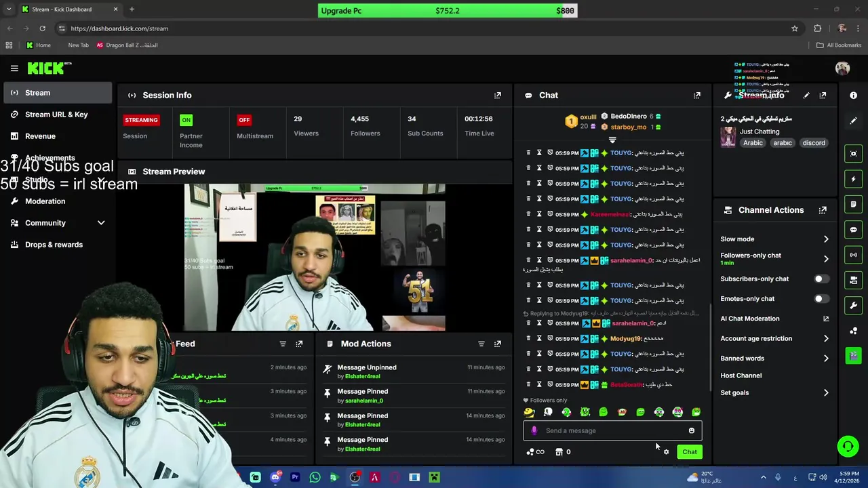Click the purple microphone icon in message box
This screenshot has height=488, width=868.
click(534, 430)
